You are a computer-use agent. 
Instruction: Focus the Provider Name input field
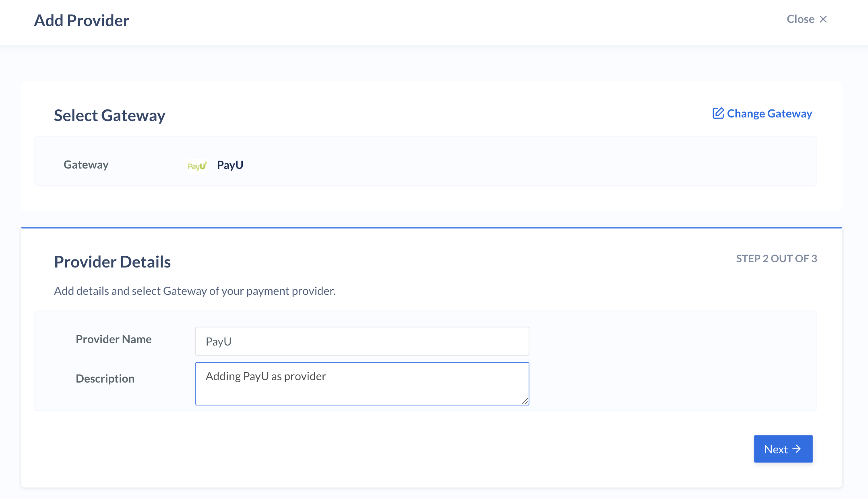(362, 341)
